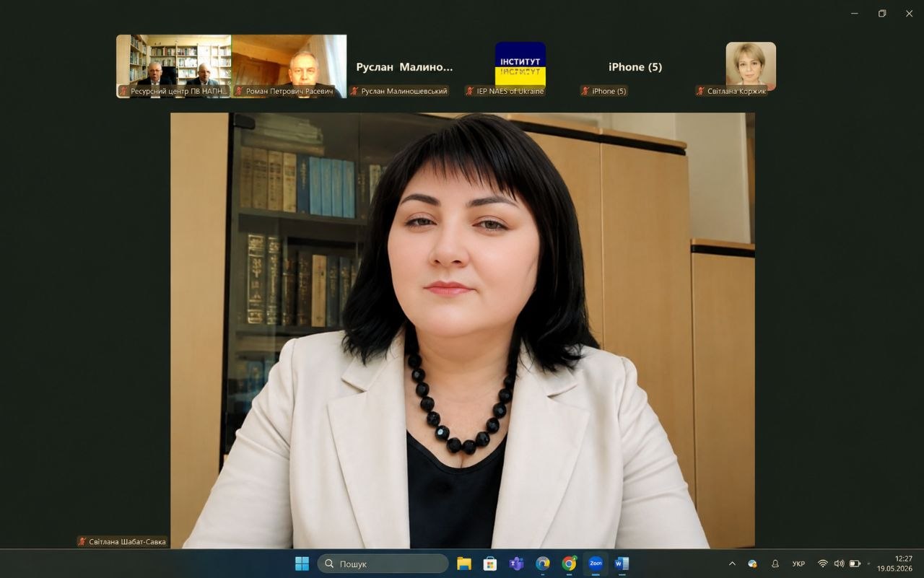The image size is (924, 578).
Task: Switch to Google Chrome in the taskbar
Action: pos(570,564)
